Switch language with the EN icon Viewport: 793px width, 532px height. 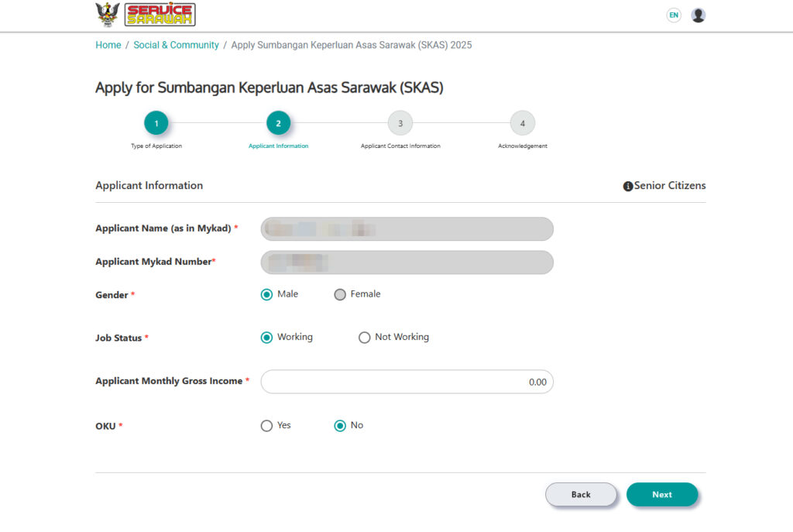pos(674,15)
